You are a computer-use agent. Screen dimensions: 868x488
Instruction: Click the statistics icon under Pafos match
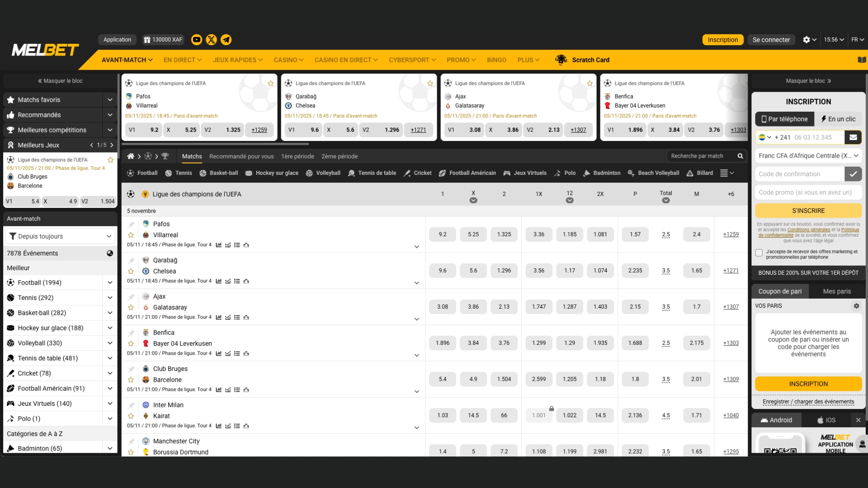[219, 244]
